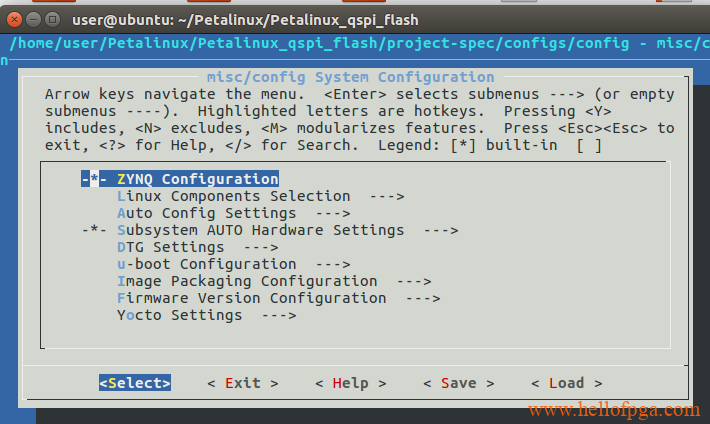Select the ZYNQ Configuration entry

click(180, 179)
